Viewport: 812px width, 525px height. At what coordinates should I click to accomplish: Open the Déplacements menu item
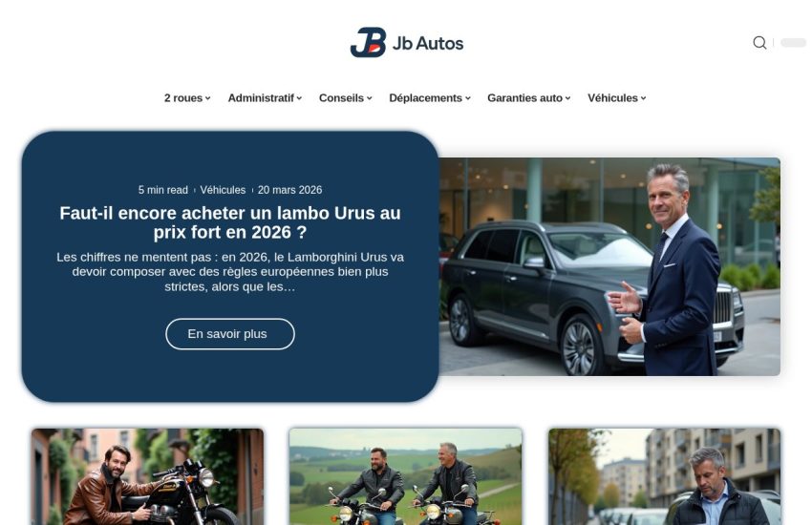430,97
